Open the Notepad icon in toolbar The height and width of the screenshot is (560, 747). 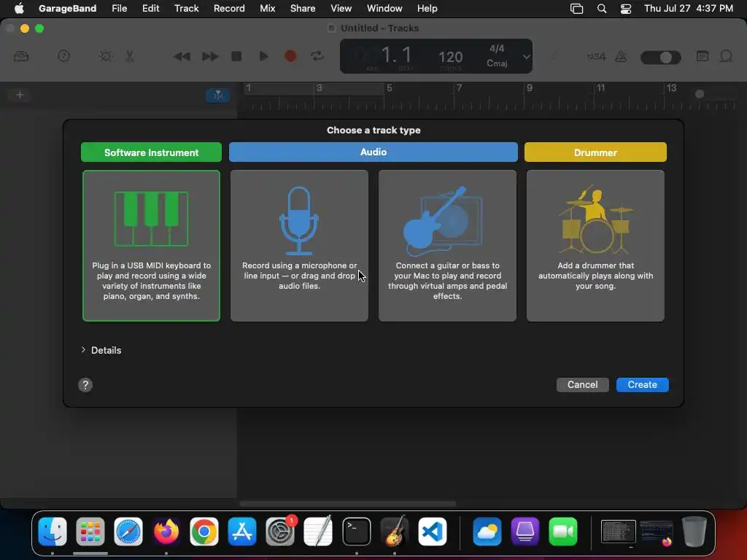pyautogui.click(x=703, y=56)
